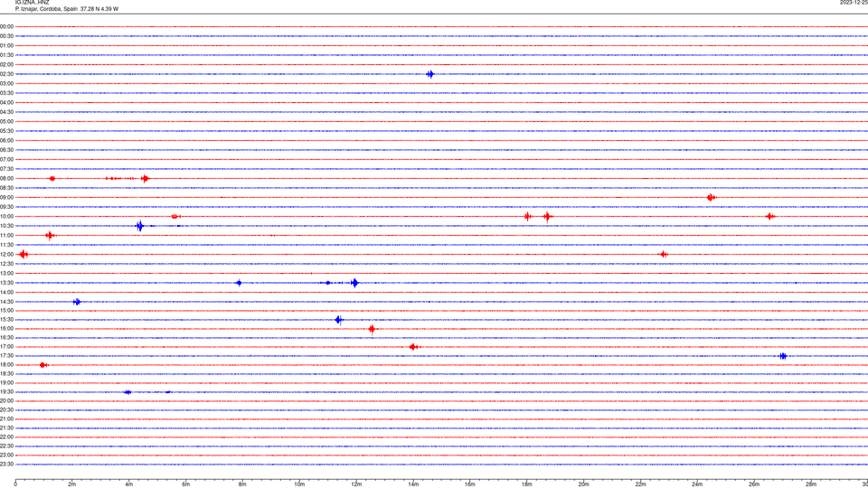Click the red event on 09:00 trace
Screen dimensions: 868x488
[x=712, y=198]
